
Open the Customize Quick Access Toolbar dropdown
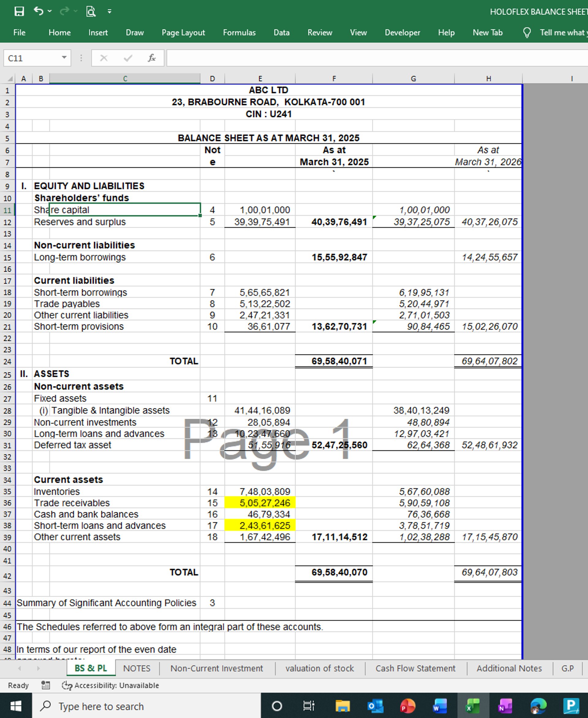109,12
